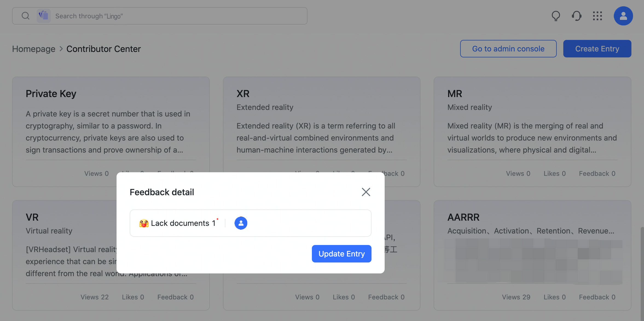The height and width of the screenshot is (321, 644).
Task: Open the tips lightbulb icon
Action: tap(556, 16)
